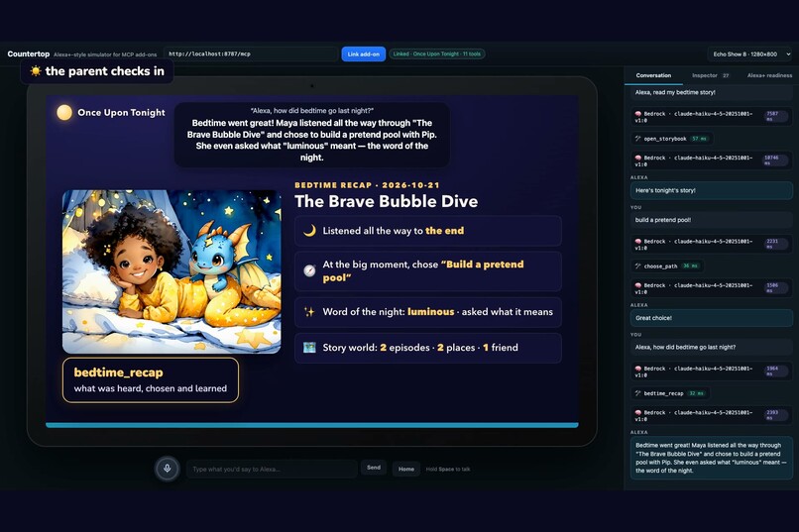Image resolution: width=799 pixels, height=532 pixels.
Task: Click the microphone talk button
Action: 168,469
